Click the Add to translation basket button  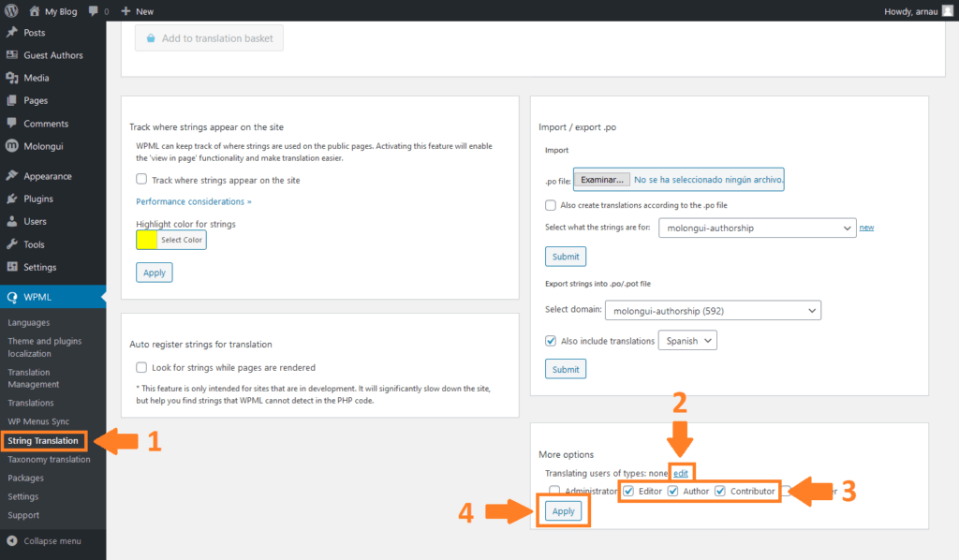coord(209,37)
